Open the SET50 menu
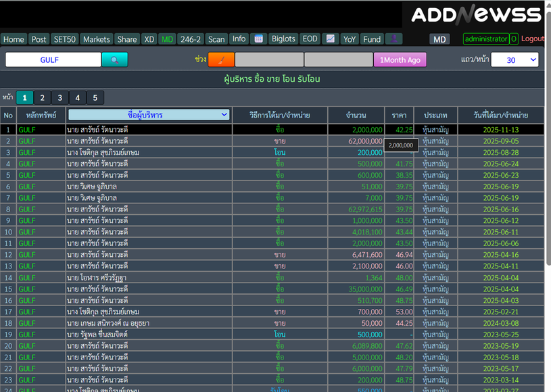Image resolution: width=551 pixels, height=392 pixels. coord(65,39)
